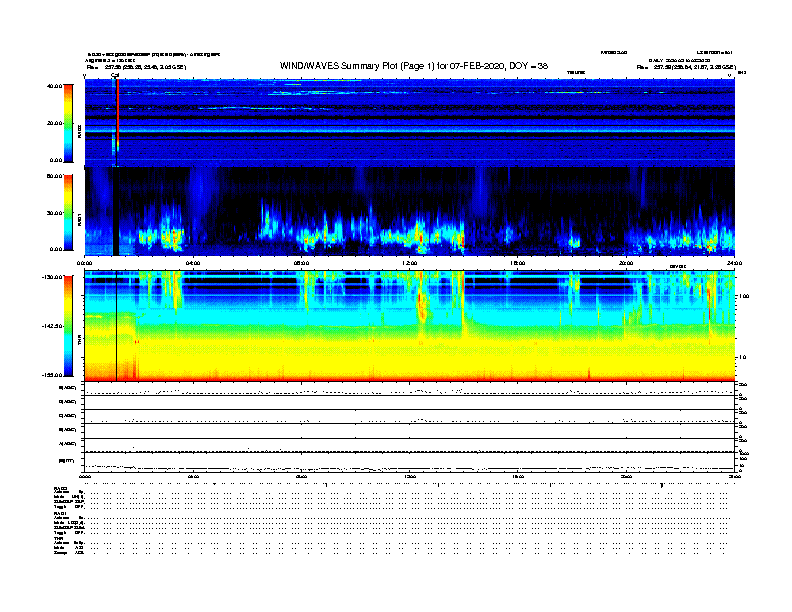Click '08:00' time label under bottom line plots
792x612 pixels.
(x=301, y=476)
